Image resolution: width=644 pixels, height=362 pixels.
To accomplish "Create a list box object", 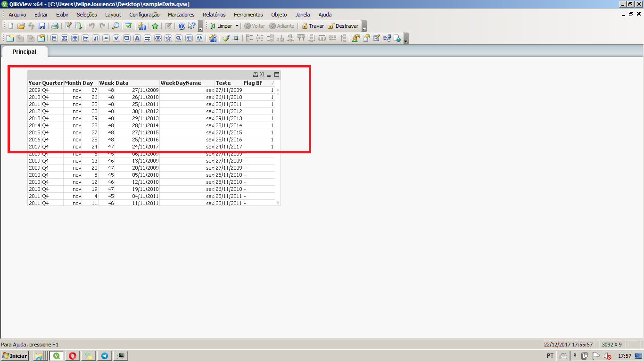I will point(54,38).
